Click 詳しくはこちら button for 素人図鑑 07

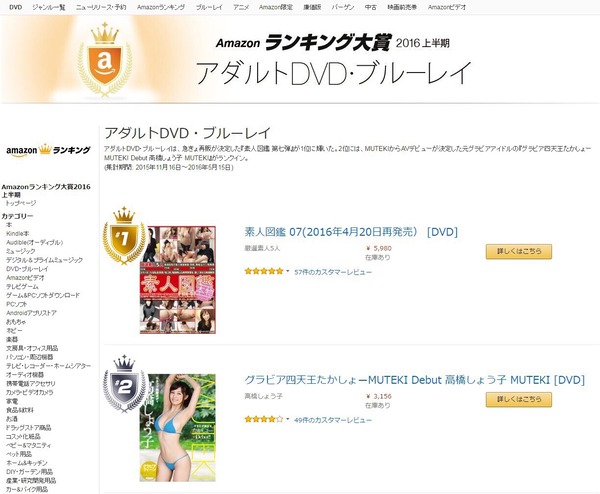[x=518, y=251]
